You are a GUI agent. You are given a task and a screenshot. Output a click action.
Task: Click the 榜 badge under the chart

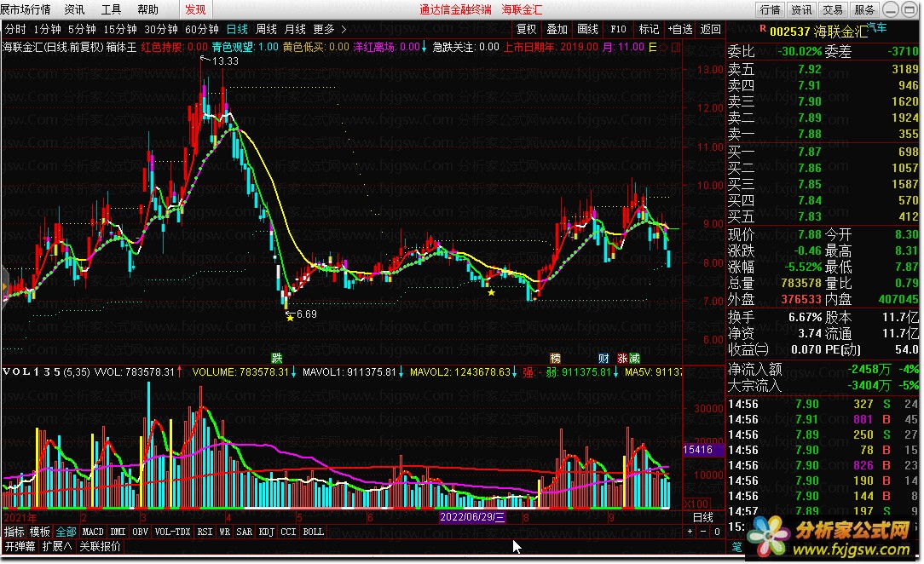coord(555,358)
